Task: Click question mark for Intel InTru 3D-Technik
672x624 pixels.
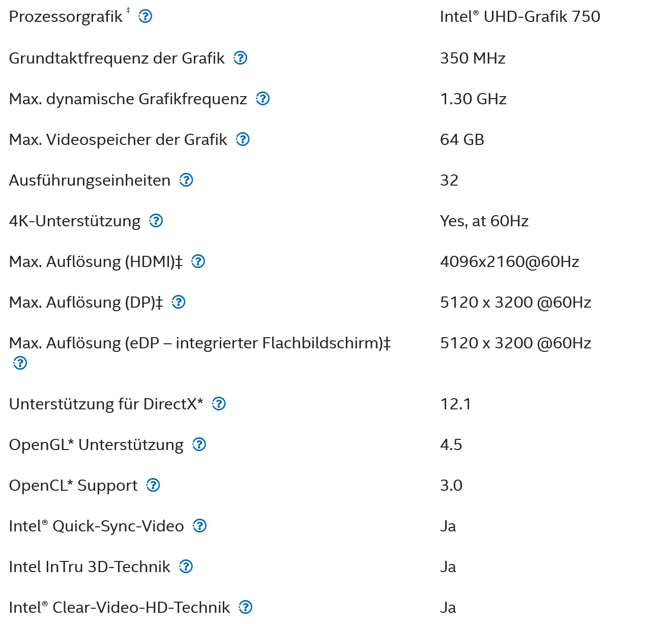Action: [x=186, y=567]
